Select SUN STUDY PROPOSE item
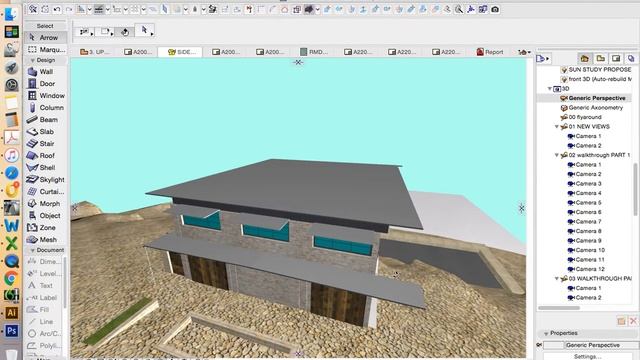 (x=596, y=70)
